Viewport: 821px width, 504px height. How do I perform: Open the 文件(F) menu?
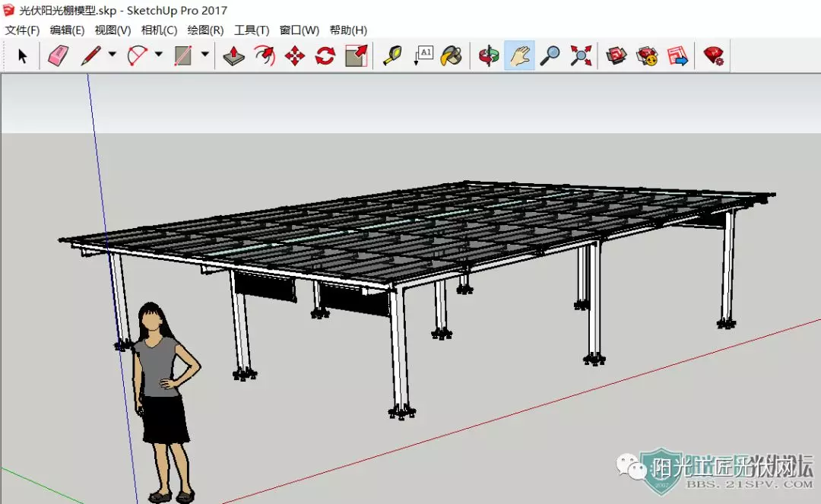click(x=23, y=30)
